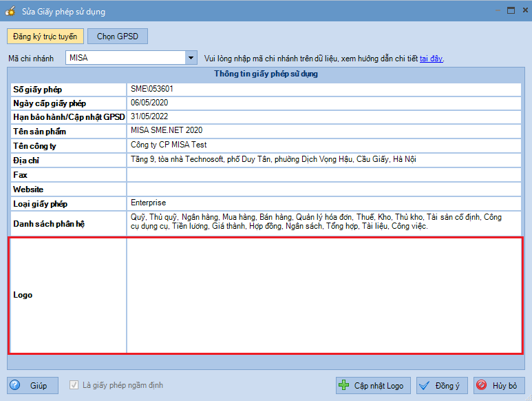Open the 'tại đây' guide link
Image resolution: width=532 pixels, height=401 pixels.
tap(431, 59)
